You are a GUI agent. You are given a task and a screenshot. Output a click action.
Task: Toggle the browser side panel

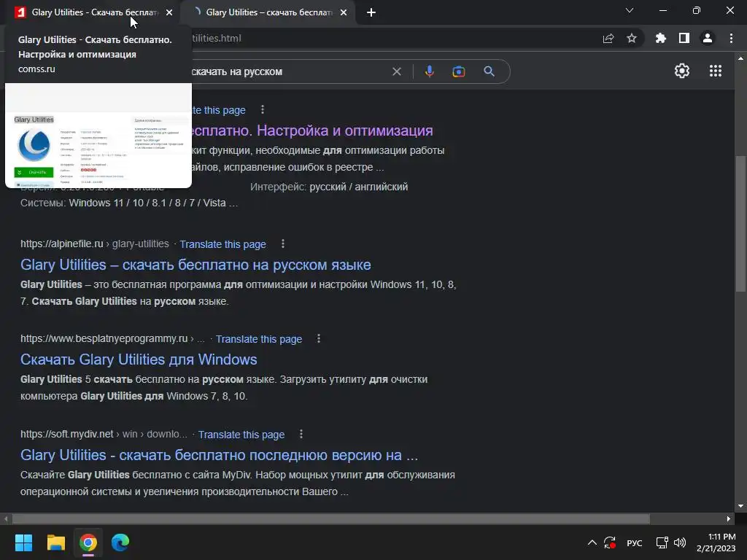(x=684, y=38)
